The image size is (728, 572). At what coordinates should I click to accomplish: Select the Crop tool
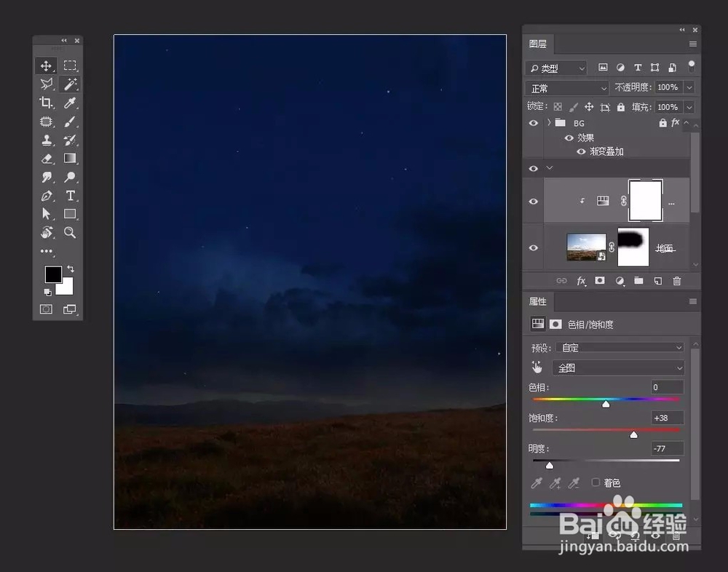coord(46,103)
